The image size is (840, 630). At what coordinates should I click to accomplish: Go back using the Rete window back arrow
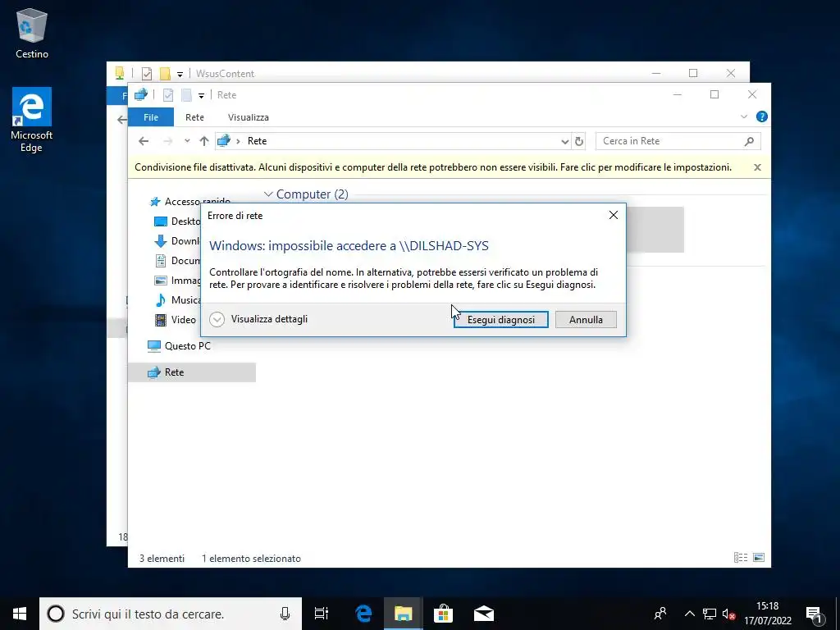pyautogui.click(x=143, y=141)
